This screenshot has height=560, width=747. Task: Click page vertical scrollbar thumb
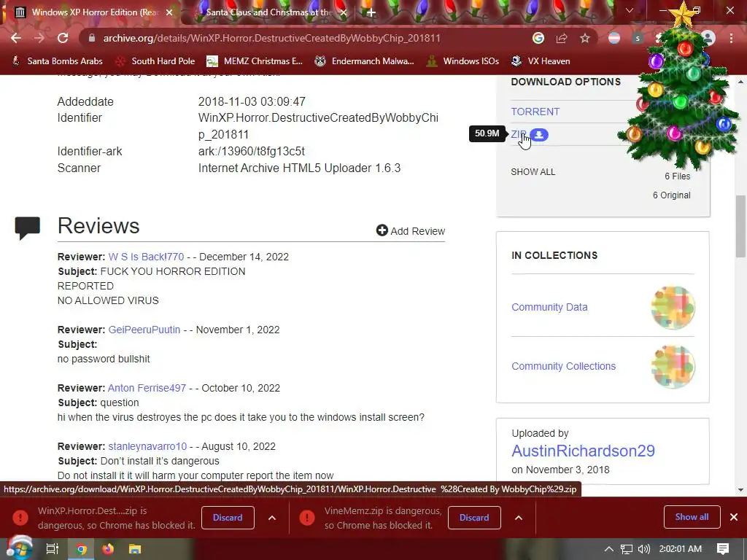tap(740, 226)
